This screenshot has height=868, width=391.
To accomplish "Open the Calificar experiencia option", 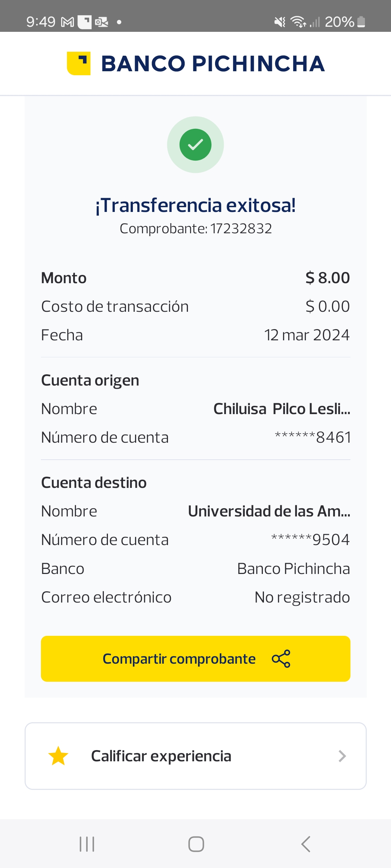I will click(x=161, y=756).
